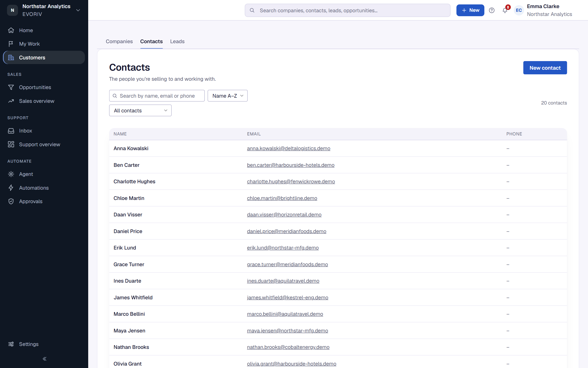Open notifications bell with 8 badge
The image size is (588, 368).
click(x=505, y=10)
